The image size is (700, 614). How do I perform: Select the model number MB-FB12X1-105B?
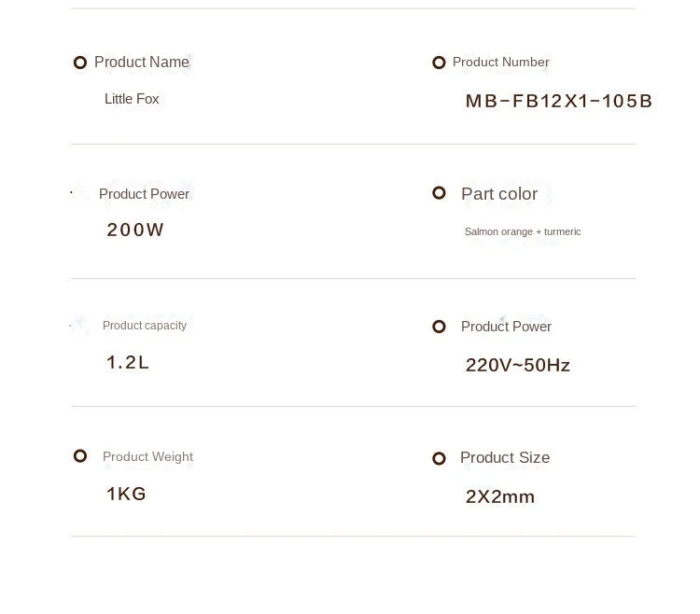[559, 101]
